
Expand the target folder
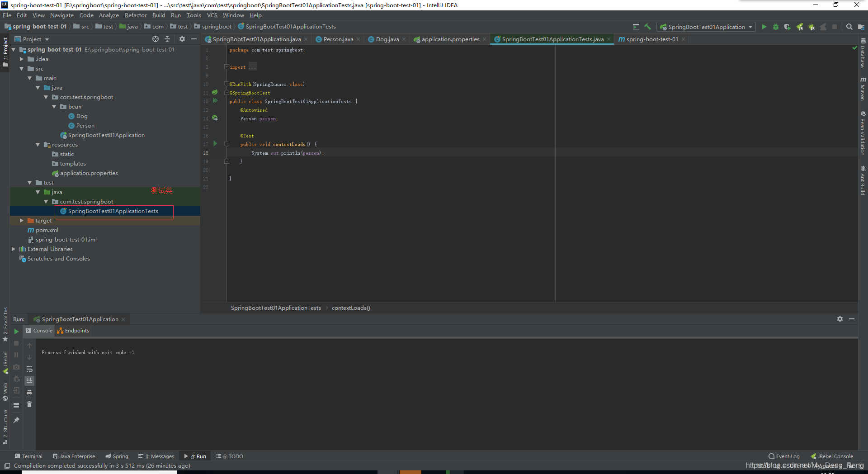(x=21, y=221)
